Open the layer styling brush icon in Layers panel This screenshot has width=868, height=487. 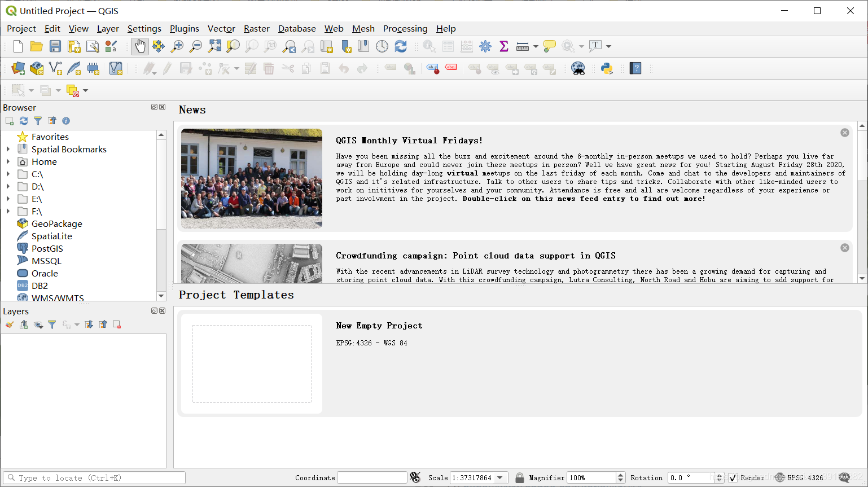point(10,324)
